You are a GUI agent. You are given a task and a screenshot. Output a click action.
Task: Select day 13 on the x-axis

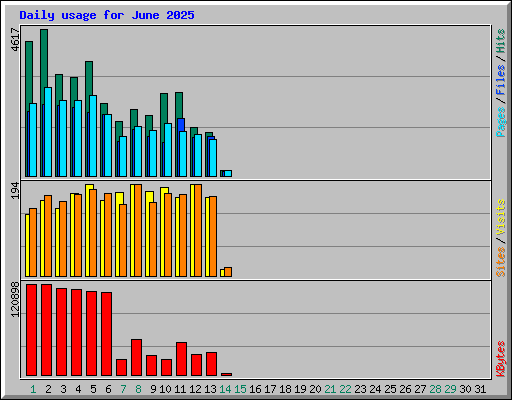tap(210, 389)
